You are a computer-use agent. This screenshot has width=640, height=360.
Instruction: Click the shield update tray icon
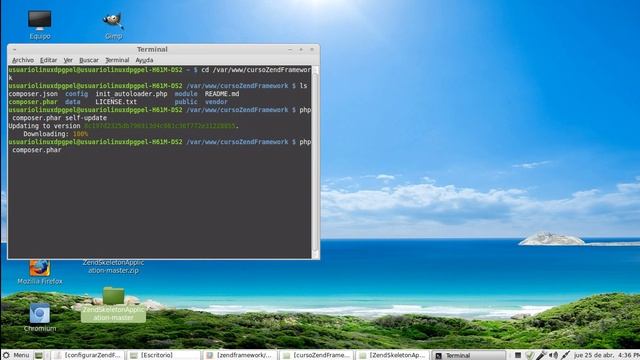click(x=529, y=355)
